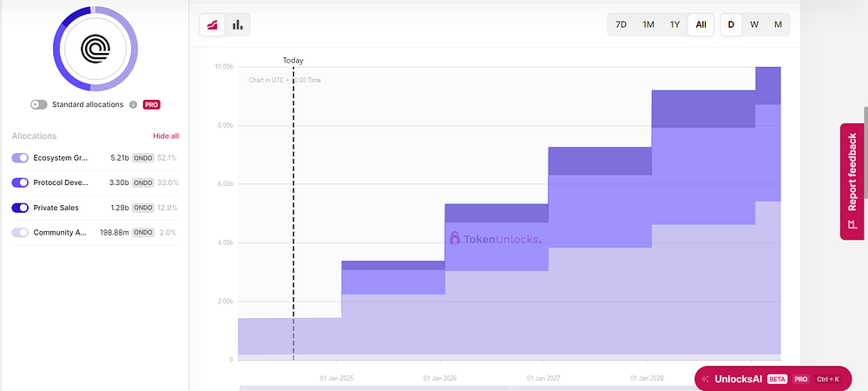
Task: Open the Standard allocations info icon
Action: tap(133, 104)
